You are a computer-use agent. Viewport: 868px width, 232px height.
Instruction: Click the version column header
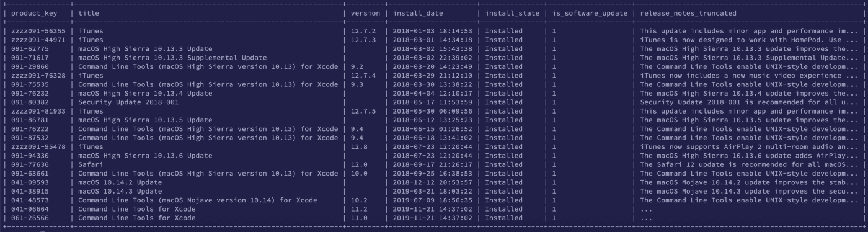coord(366,13)
